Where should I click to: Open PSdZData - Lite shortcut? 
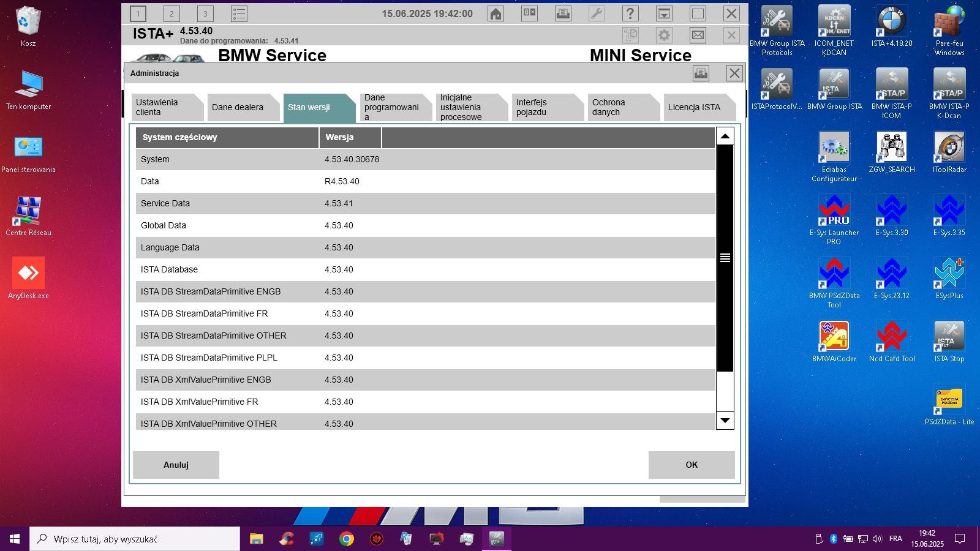[949, 405]
